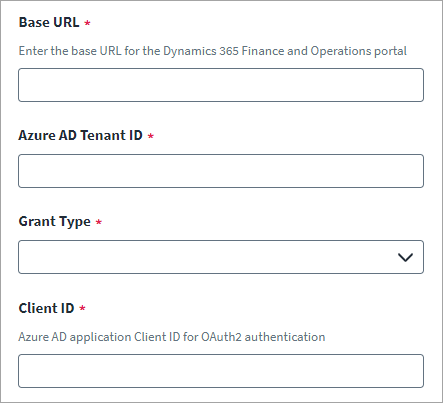The height and width of the screenshot is (403, 443).
Task: Open the Grant Type dropdown box
Action: click(221, 257)
